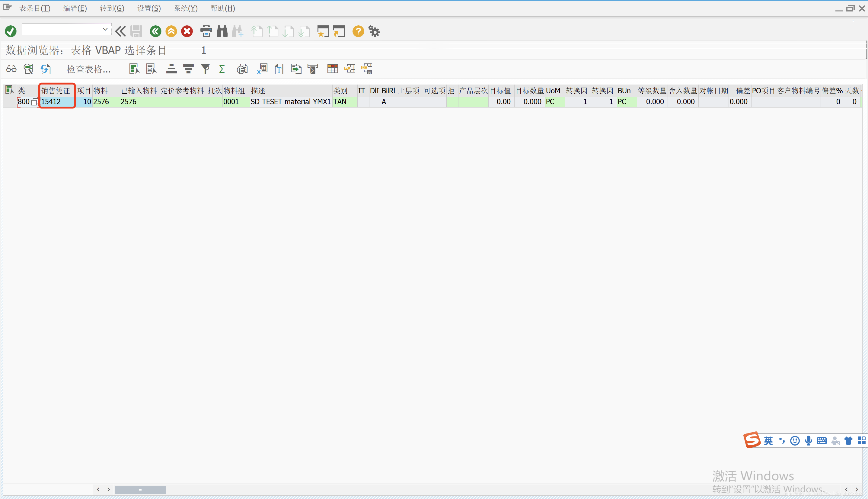Click the printer icon in toolbar
868x499 pixels.
tap(206, 31)
